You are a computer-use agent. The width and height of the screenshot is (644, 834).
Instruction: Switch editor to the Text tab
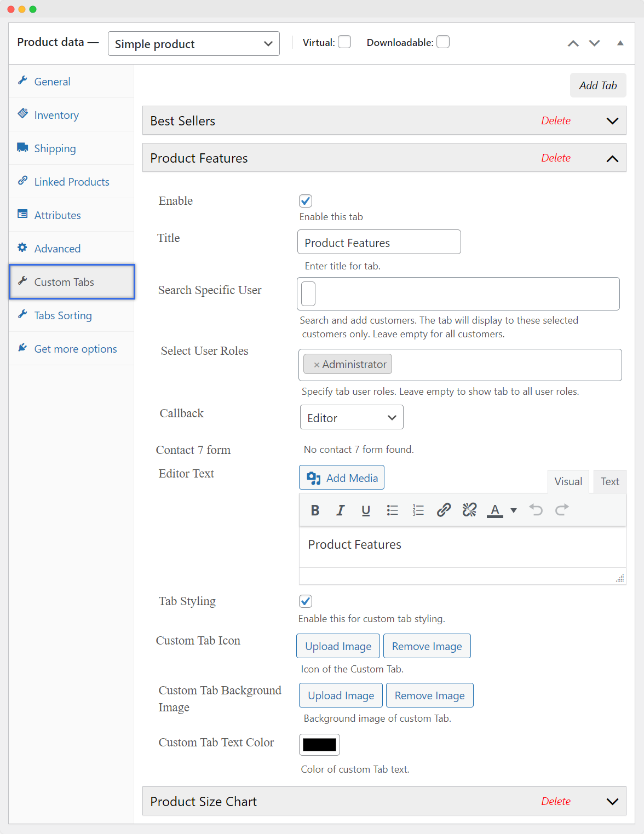pyautogui.click(x=610, y=481)
